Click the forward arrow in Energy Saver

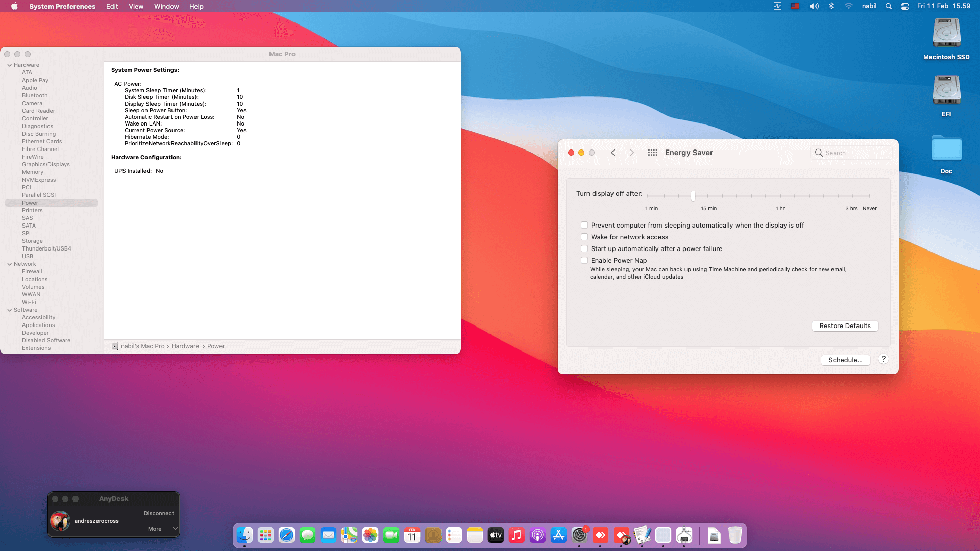pyautogui.click(x=631, y=153)
